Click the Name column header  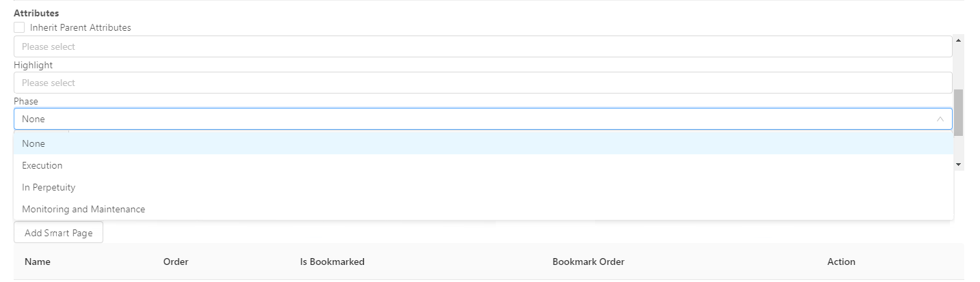[x=38, y=262]
